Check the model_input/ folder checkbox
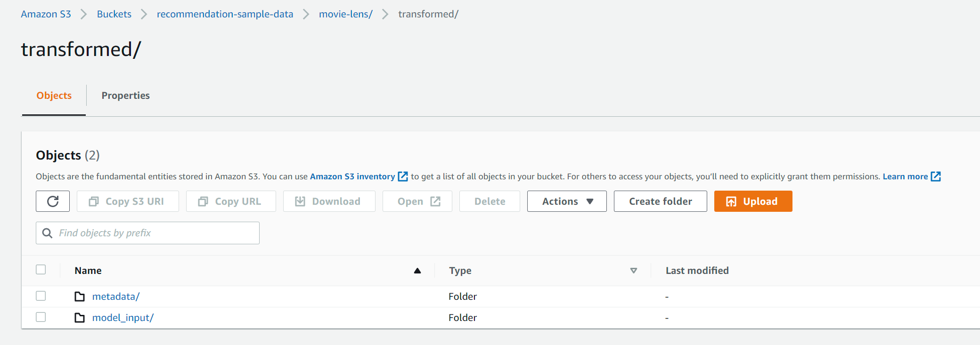This screenshot has height=345, width=980. point(41,317)
